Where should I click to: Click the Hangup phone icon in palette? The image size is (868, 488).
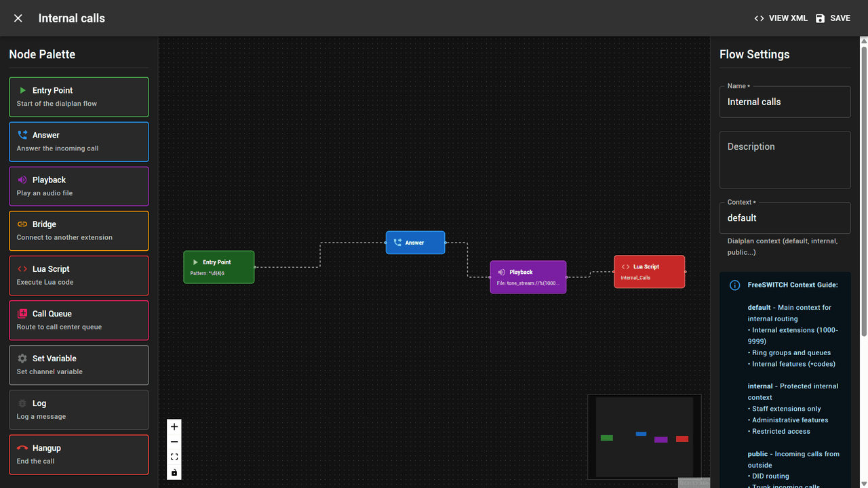pos(22,448)
